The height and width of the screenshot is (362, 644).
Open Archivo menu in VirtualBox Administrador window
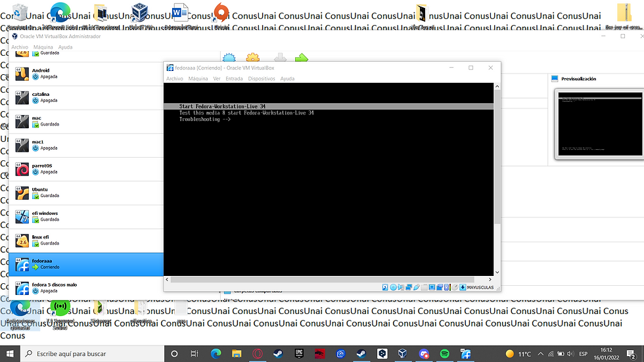point(20,47)
